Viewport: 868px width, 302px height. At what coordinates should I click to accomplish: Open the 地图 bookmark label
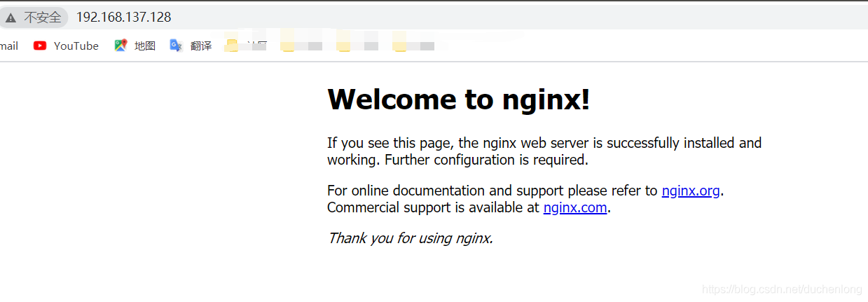tap(145, 46)
